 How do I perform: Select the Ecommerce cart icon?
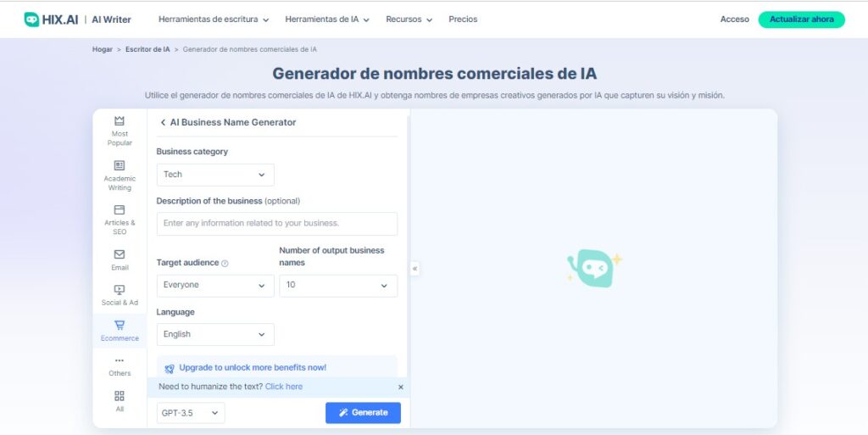[120, 325]
